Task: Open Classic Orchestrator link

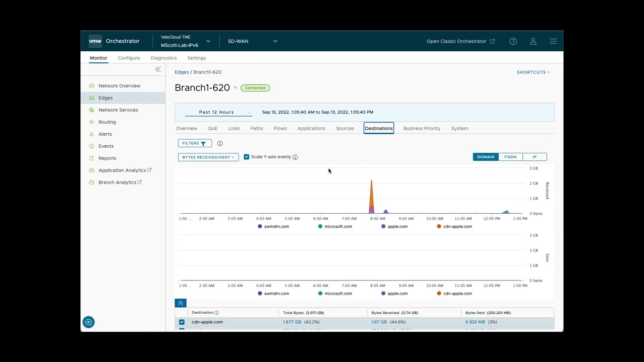Action: click(456, 41)
